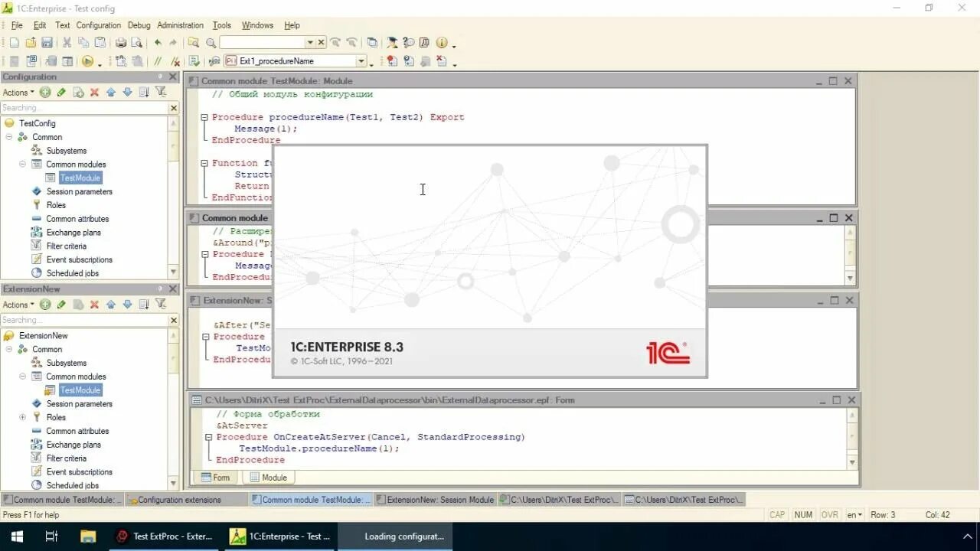This screenshot has width=980, height=551.
Task: Click the Open file toolbar icon
Action: (31, 43)
